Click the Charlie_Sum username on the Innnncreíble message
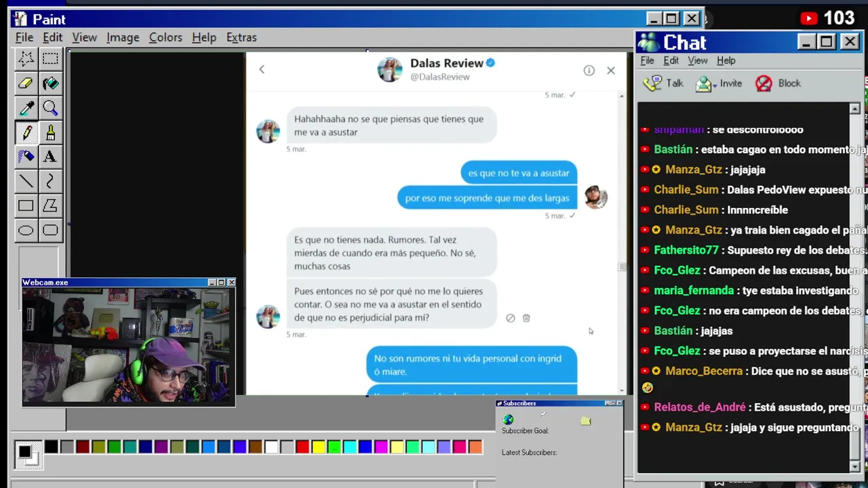 [x=686, y=209]
